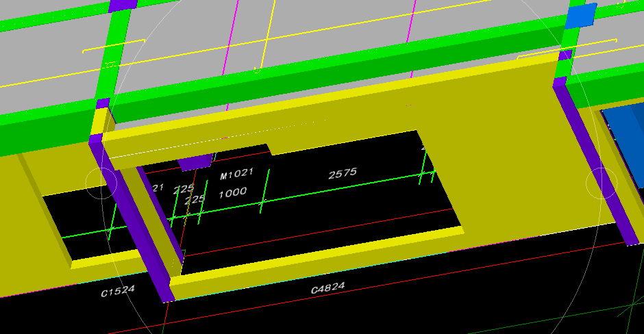
Task: Click the orbit ring handle beside blue panel
Action: click(x=602, y=183)
